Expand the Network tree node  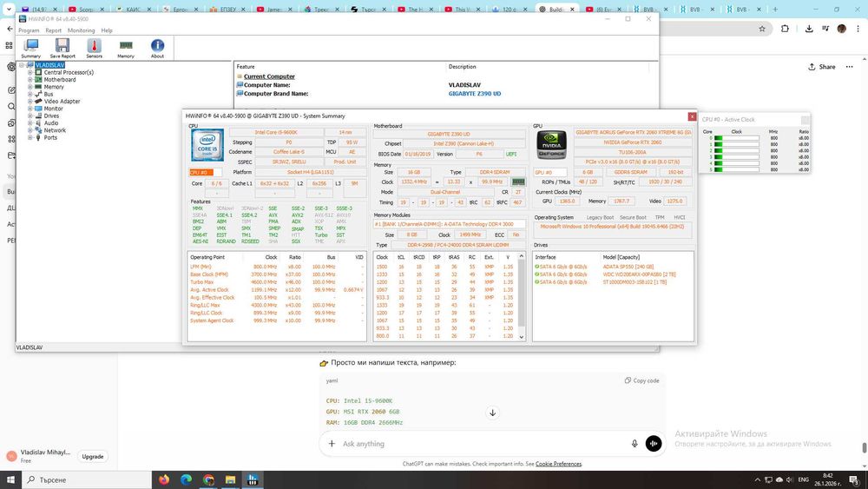(x=30, y=130)
